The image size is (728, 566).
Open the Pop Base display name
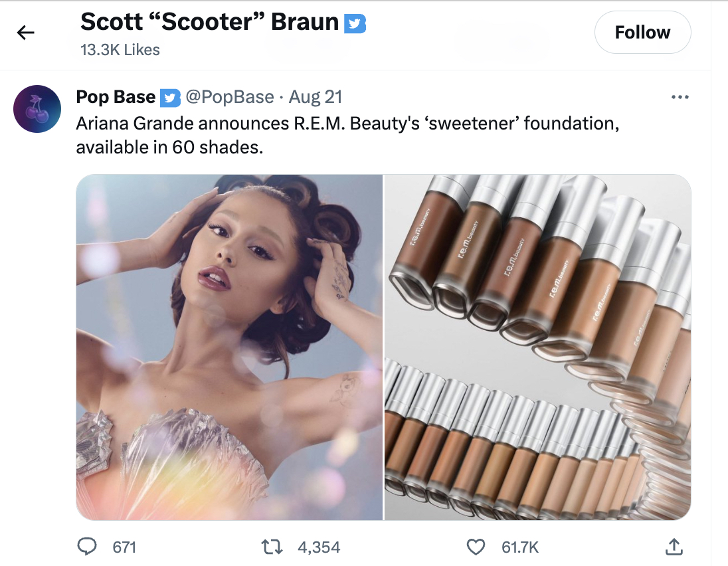[116, 97]
